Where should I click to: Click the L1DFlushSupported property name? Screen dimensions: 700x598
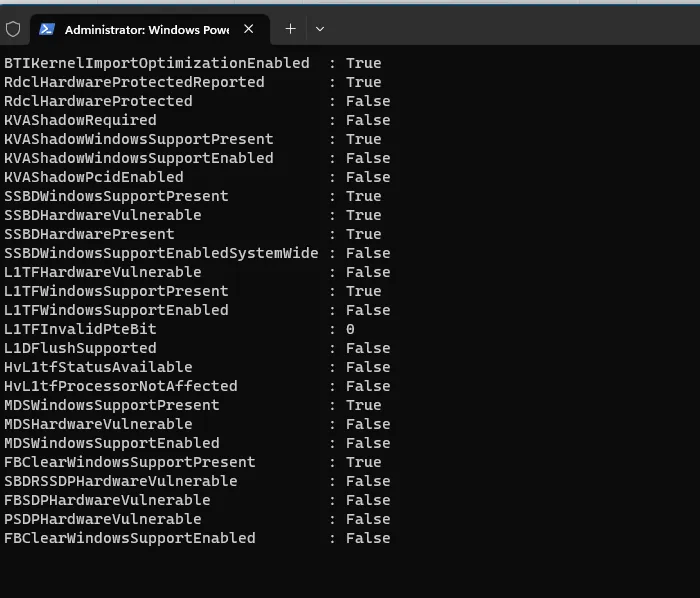(x=80, y=348)
